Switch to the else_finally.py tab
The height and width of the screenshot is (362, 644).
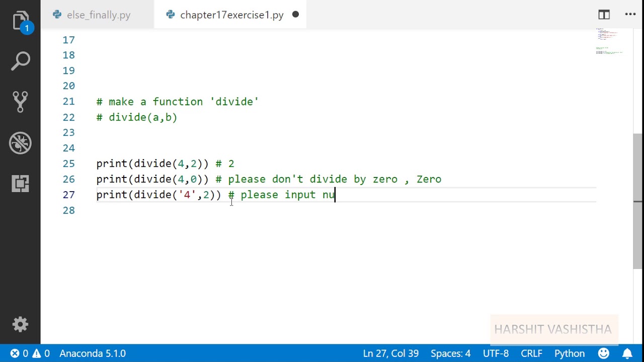point(98,15)
